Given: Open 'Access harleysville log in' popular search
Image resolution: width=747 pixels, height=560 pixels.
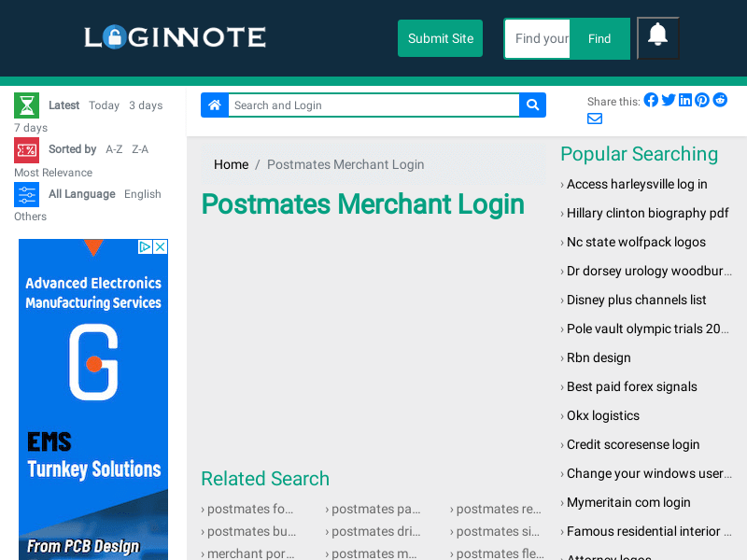Looking at the screenshot, I should click(x=637, y=184).
